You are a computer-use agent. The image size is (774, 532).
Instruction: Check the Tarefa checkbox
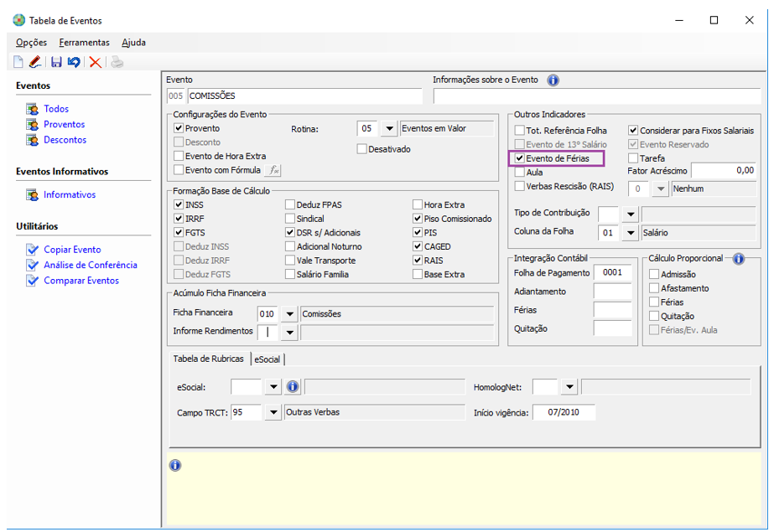tap(633, 158)
